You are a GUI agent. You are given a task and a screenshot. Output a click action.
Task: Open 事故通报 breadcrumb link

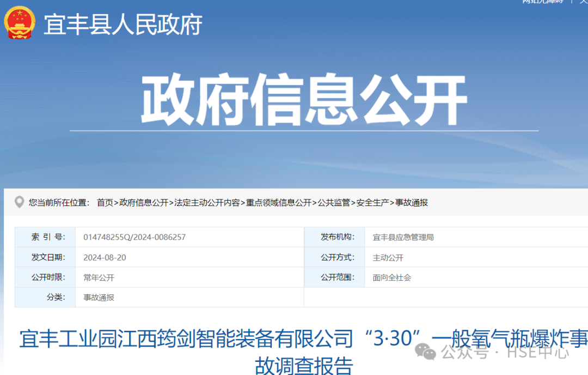point(412,203)
